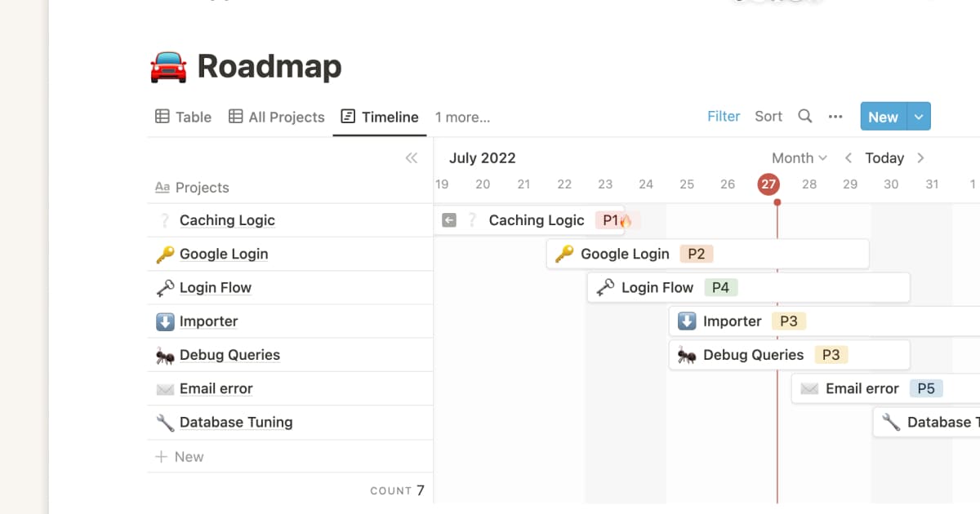Image resolution: width=980 pixels, height=514 pixels.
Task: Open the All Projects view
Action: coord(276,117)
